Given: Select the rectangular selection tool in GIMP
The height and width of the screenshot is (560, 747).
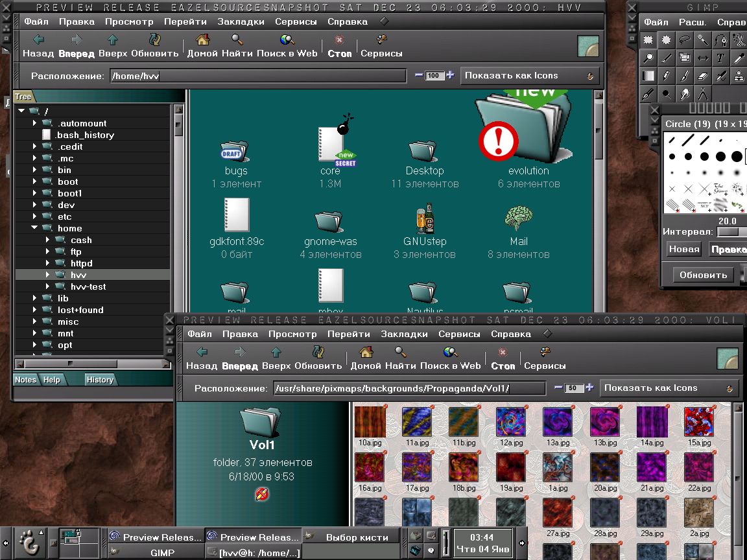Looking at the screenshot, I should tap(648, 40).
